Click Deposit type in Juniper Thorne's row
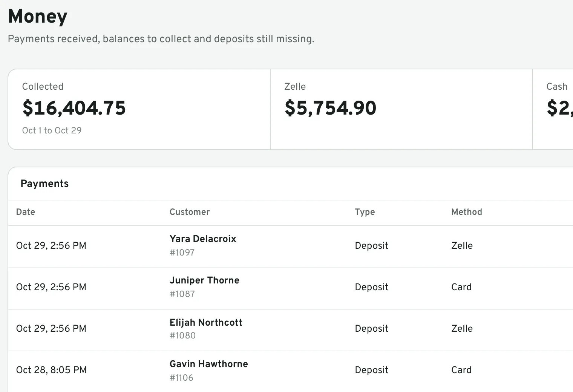573x392 pixels. (372, 287)
